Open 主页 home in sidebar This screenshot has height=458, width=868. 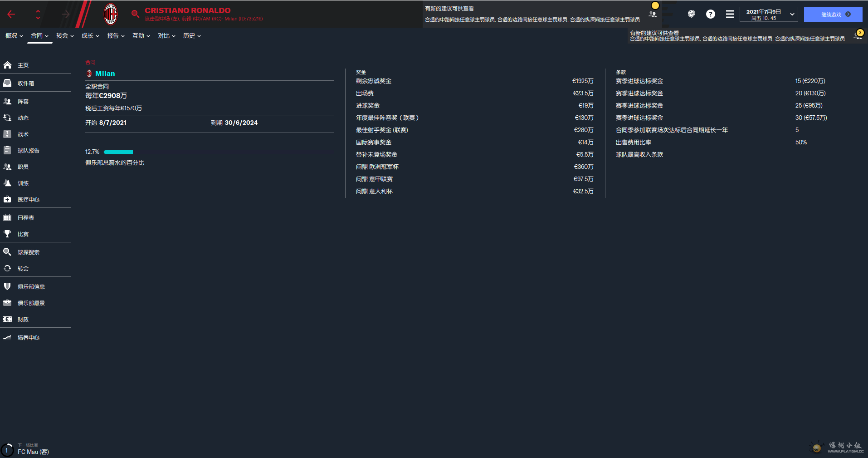(x=35, y=65)
